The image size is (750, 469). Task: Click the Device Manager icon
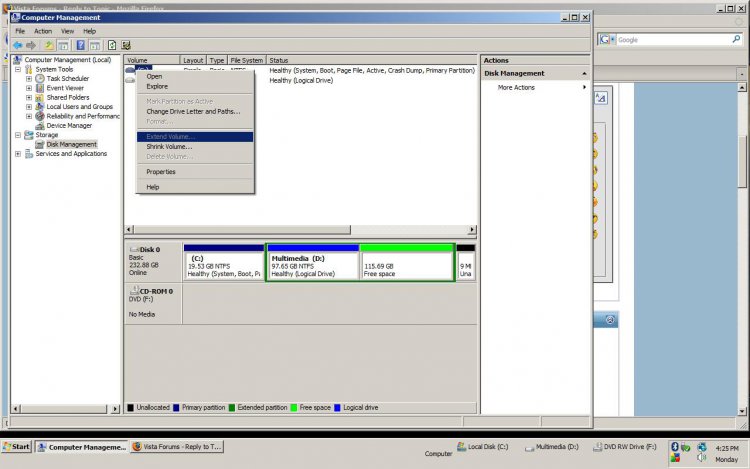pyautogui.click(x=40, y=126)
